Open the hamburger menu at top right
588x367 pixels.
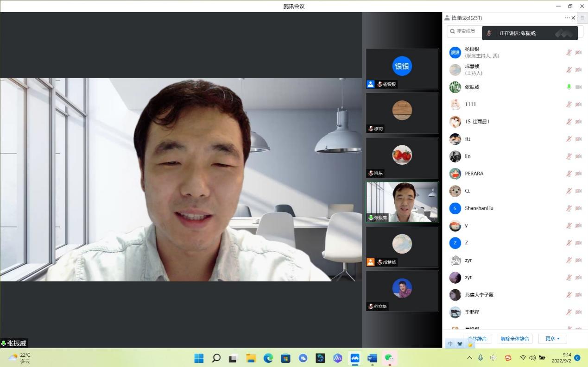click(x=582, y=18)
